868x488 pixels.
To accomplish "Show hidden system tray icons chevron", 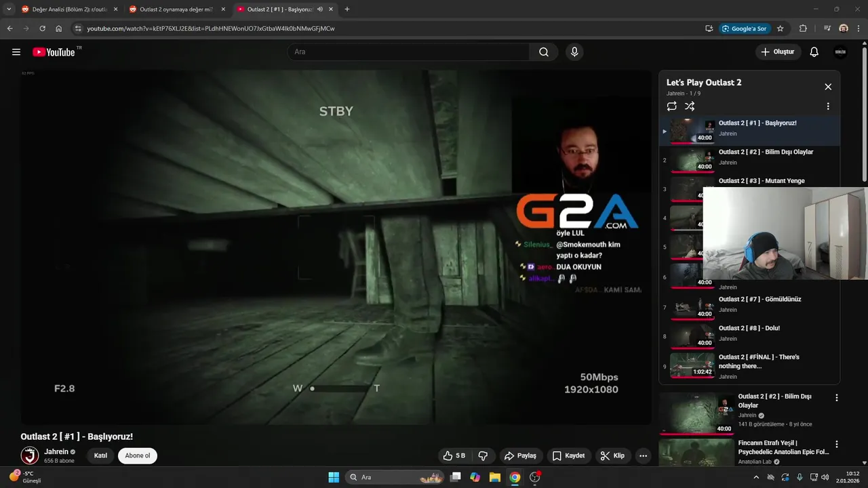I will click(756, 477).
